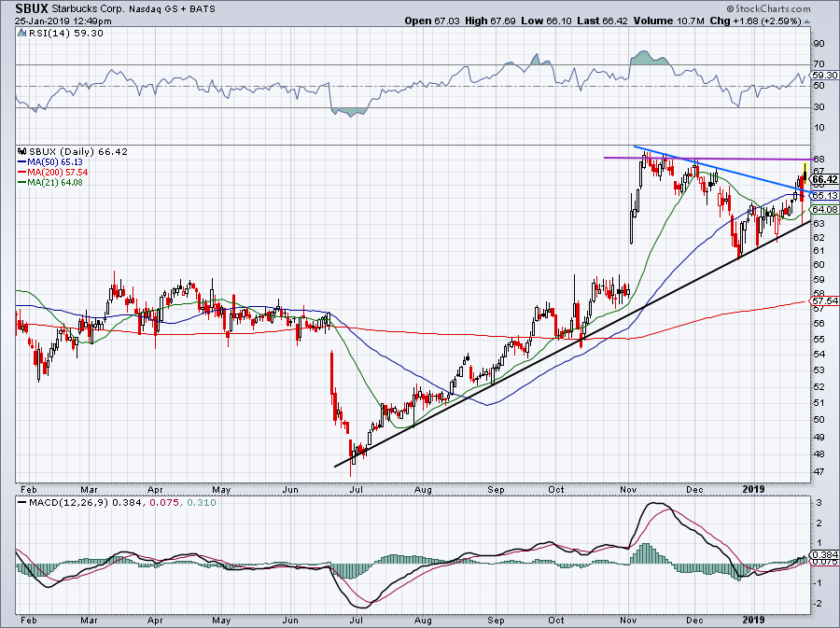Click the High 67.69 quote value

490,21
